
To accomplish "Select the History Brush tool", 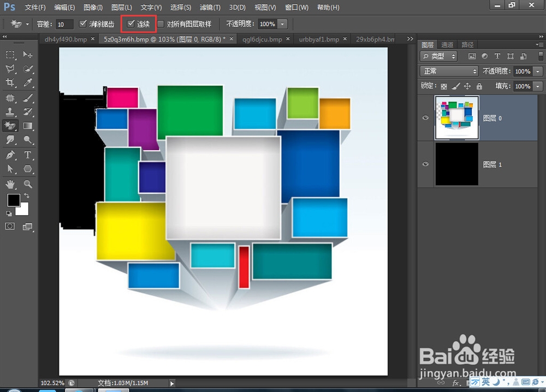I will 28,112.
